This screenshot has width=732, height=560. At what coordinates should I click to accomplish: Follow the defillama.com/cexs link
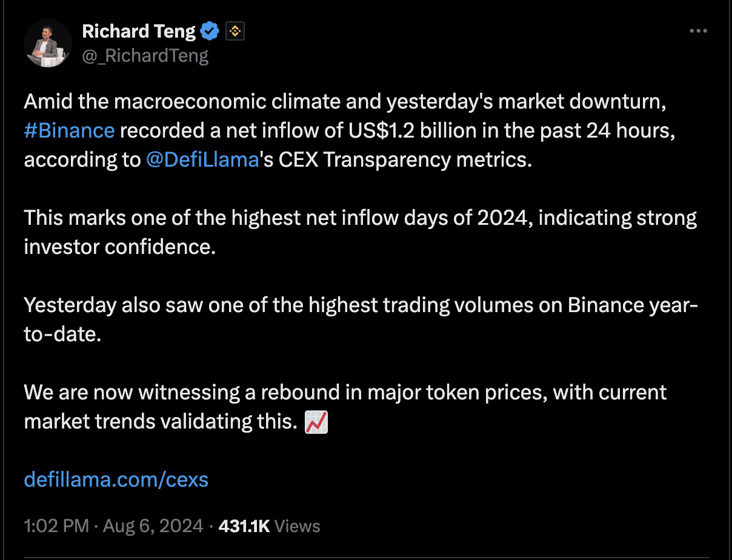coord(116,479)
